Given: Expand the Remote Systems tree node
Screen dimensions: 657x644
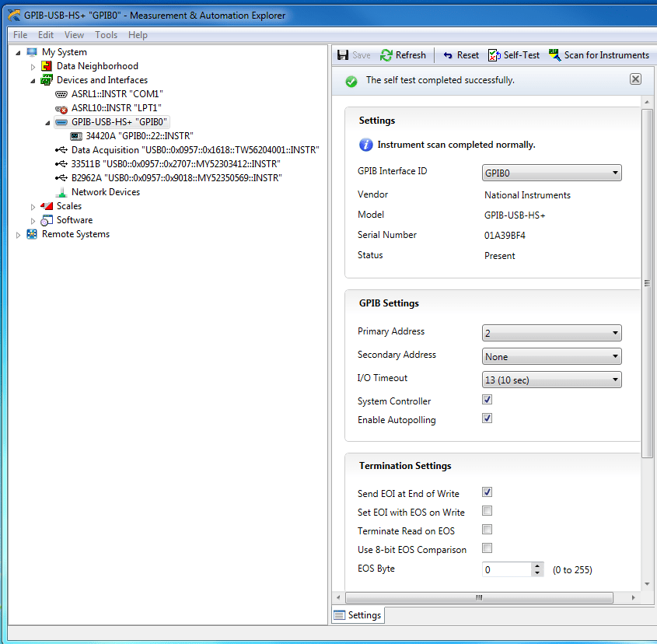Looking at the screenshot, I should tap(18, 233).
